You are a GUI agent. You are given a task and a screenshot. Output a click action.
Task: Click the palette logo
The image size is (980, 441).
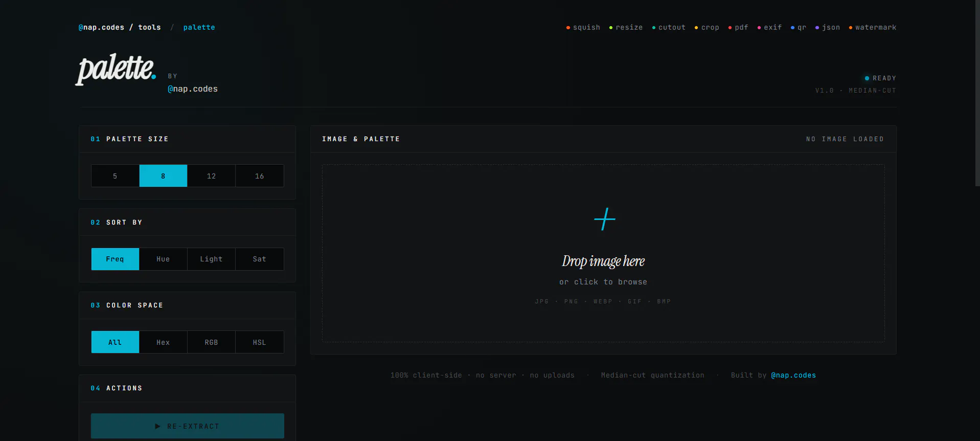(116, 69)
